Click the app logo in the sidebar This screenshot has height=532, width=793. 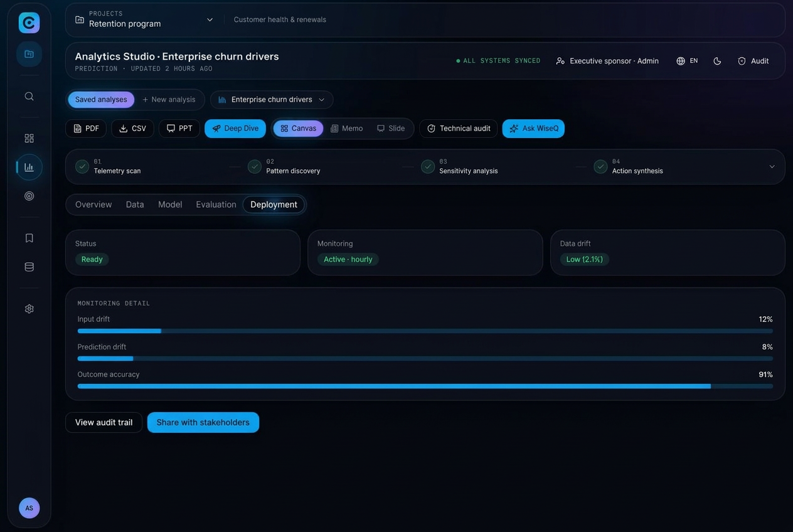point(29,23)
